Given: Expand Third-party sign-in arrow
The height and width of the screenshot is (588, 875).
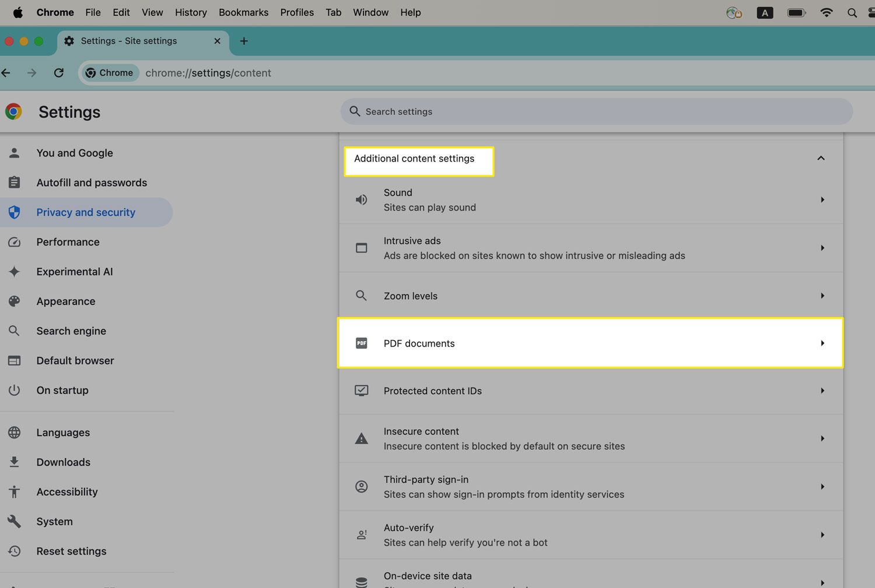Looking at the screenshot, I should pos(822,487).
